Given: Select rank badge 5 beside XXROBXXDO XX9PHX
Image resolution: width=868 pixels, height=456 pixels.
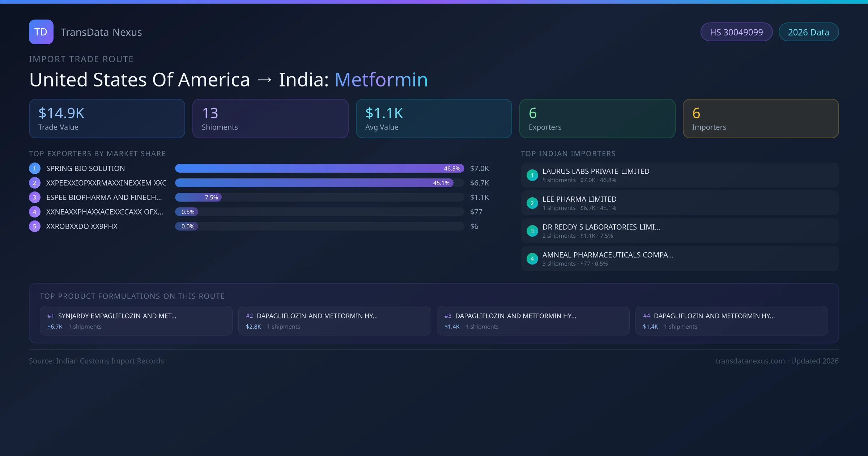Looking at the screenshot, I should [x=34, y=226].
